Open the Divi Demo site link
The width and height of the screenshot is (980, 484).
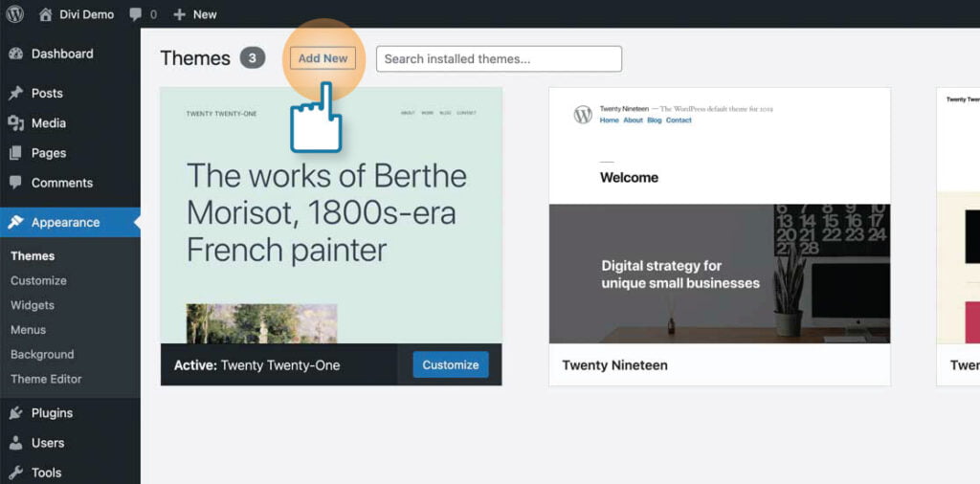(x=87, y=14)
